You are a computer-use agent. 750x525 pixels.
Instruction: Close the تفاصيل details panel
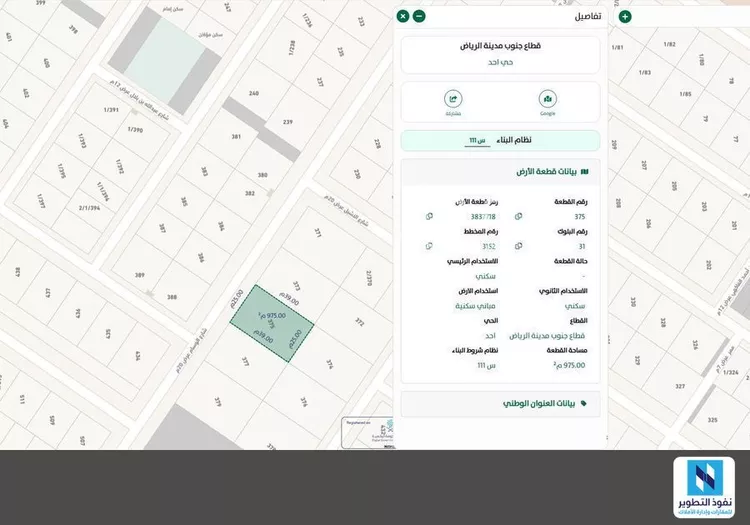point(403,16)
